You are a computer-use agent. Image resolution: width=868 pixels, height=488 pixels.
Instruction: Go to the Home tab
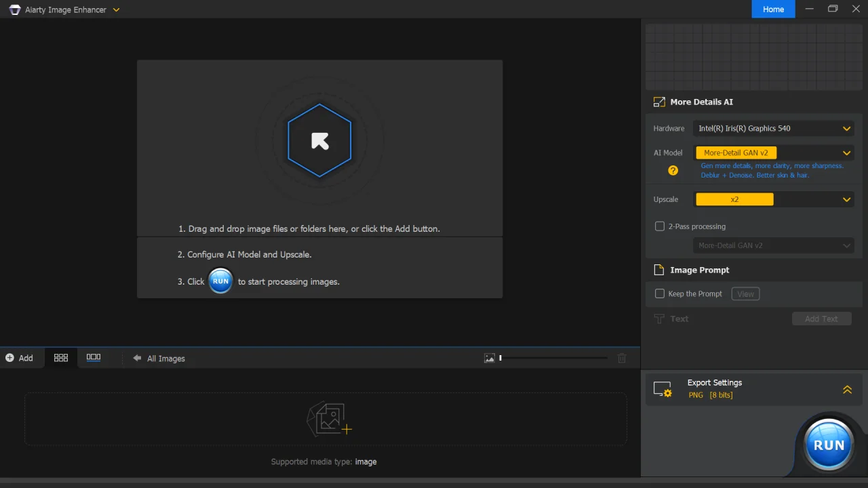(773, 9)
